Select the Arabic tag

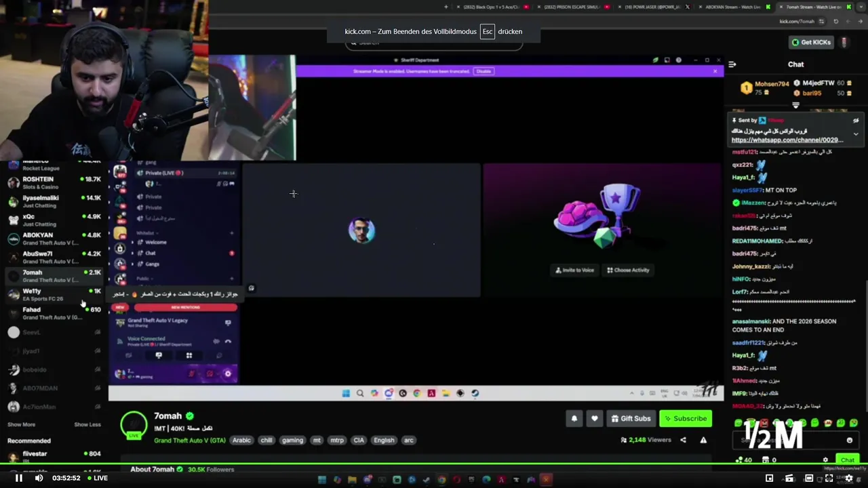pyautogui.click(x=241, y=440)
